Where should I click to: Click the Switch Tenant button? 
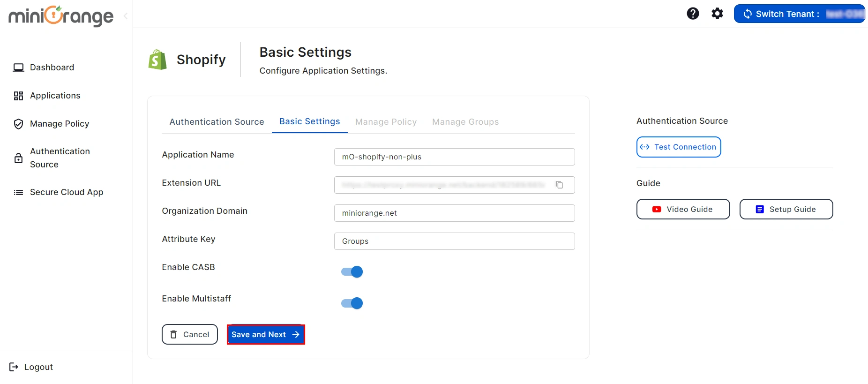(x=799, y=14)
